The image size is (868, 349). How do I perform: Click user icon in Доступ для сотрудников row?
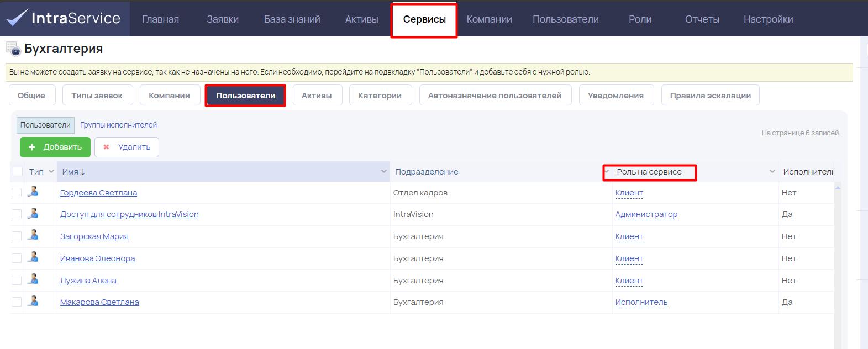33,213
